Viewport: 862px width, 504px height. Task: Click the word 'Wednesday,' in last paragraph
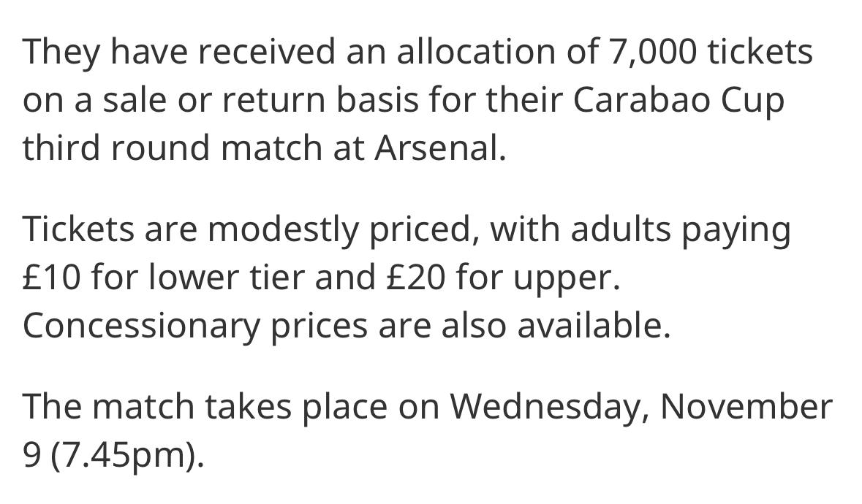pos(549,407)
